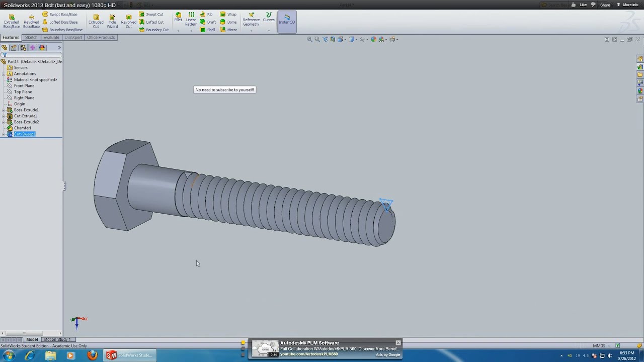Open Design Library task pane
Image resolution: width=644 pixels, height=362 pixels.
640,67
